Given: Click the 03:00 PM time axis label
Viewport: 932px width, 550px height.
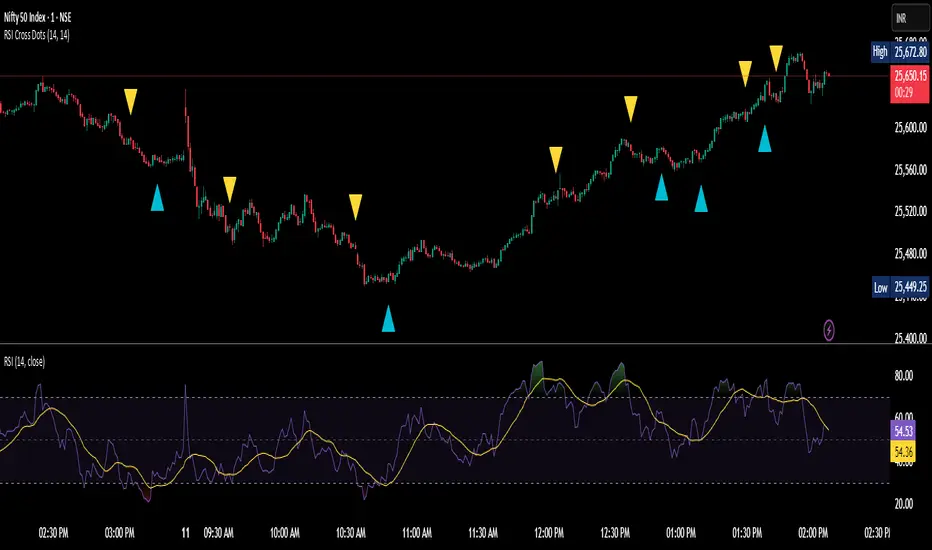Looking at the screenshot, I should 119,533.
